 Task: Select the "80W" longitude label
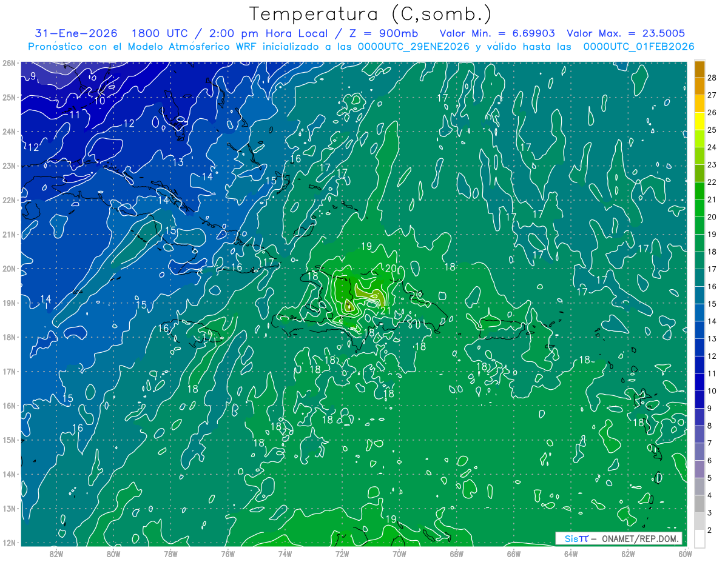click(x=113, y=554)
